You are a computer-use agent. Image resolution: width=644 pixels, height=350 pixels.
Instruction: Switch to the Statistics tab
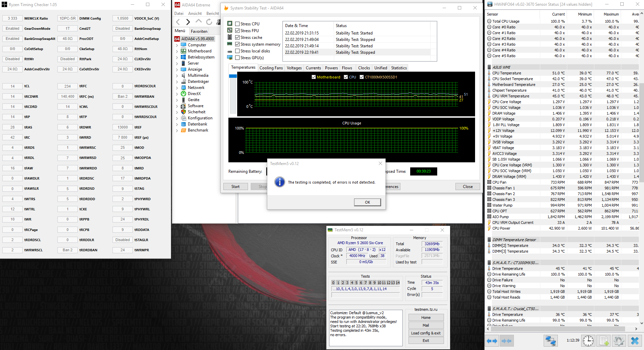[399, 68]
